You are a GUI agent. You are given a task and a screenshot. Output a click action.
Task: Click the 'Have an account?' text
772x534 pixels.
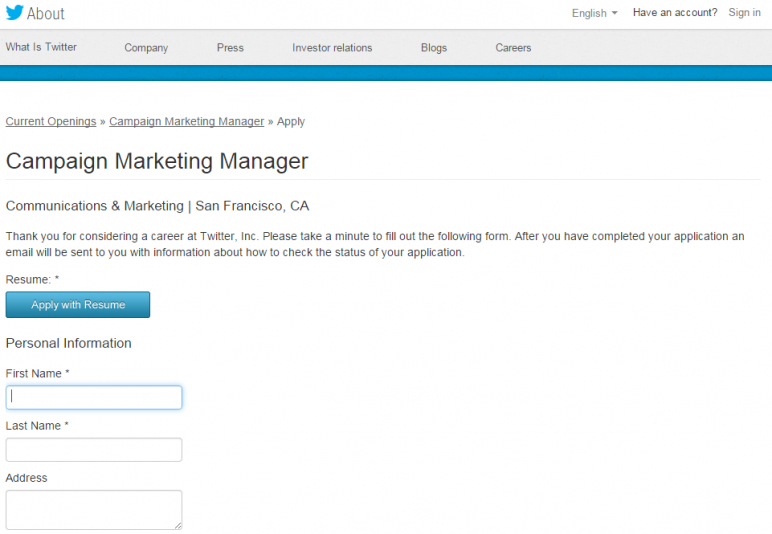point(675,12)
